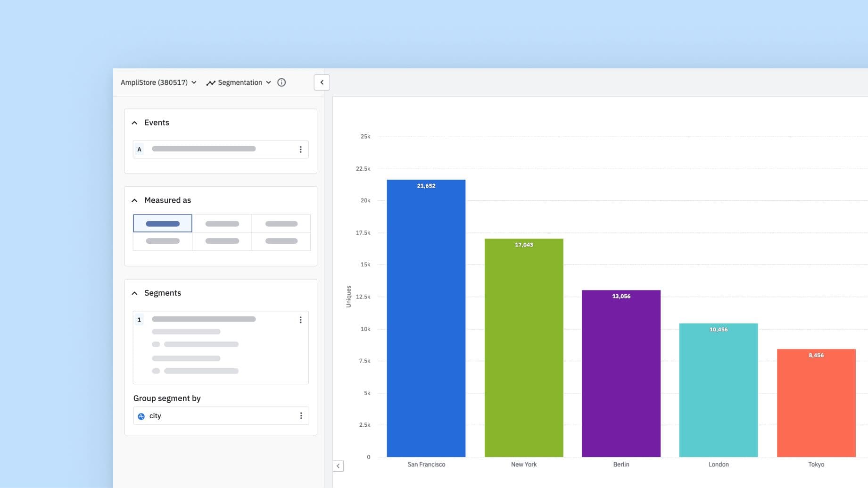Click the city group-by field
The image size is (868, 488).
point(217,416)
